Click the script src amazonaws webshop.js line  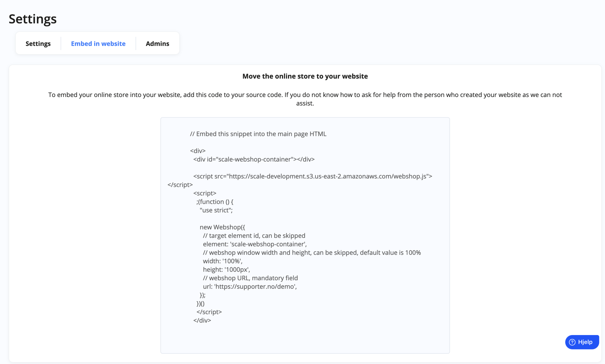(313, 176)
